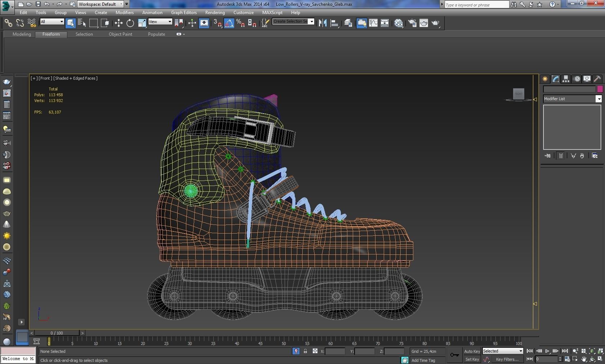Screen dimensions: 605x364
Task: Activate the Select Object tool
Action: coord(70,23)
